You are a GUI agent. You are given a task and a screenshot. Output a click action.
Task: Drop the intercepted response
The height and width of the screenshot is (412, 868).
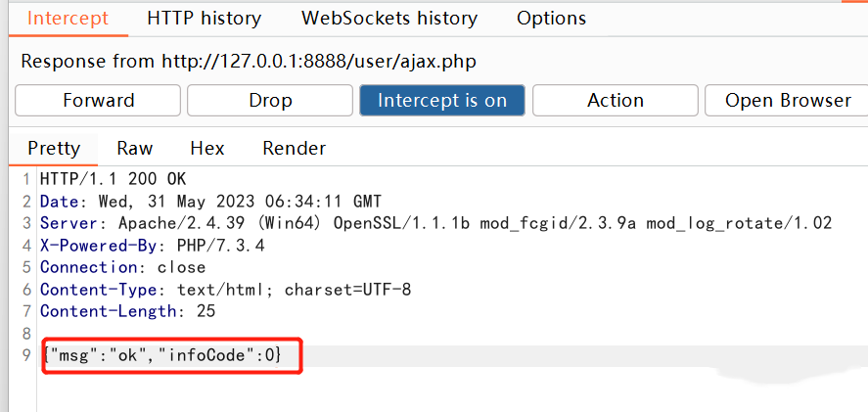pos(270,100)
